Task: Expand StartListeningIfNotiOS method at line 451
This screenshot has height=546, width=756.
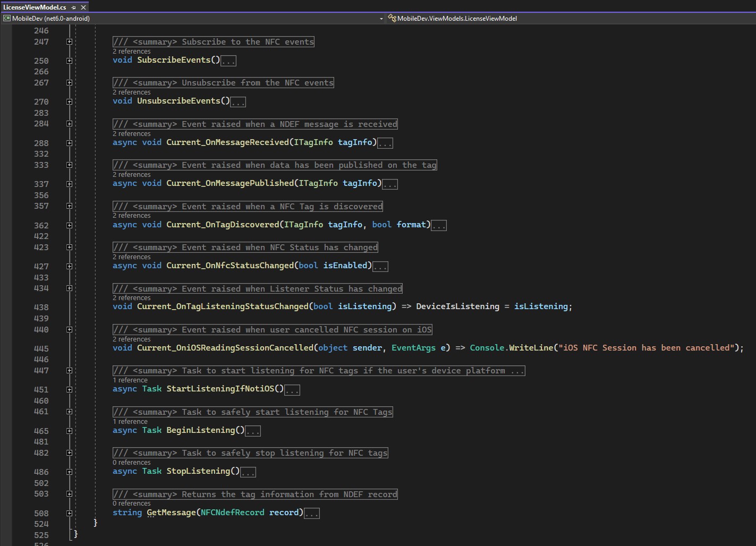Action: [69, 389]
